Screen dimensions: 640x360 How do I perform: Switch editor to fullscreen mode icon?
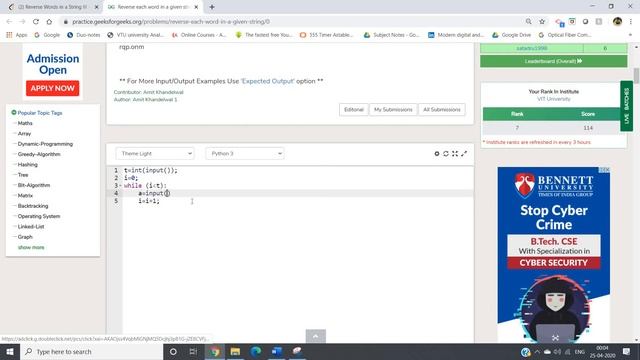click(x=455, y=153)
